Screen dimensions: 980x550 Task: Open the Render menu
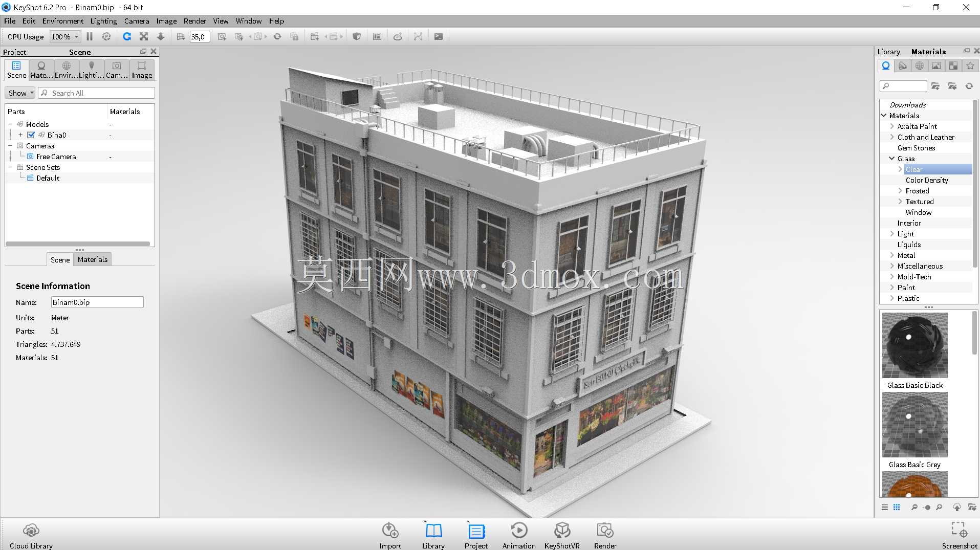[x=194, y=21]
